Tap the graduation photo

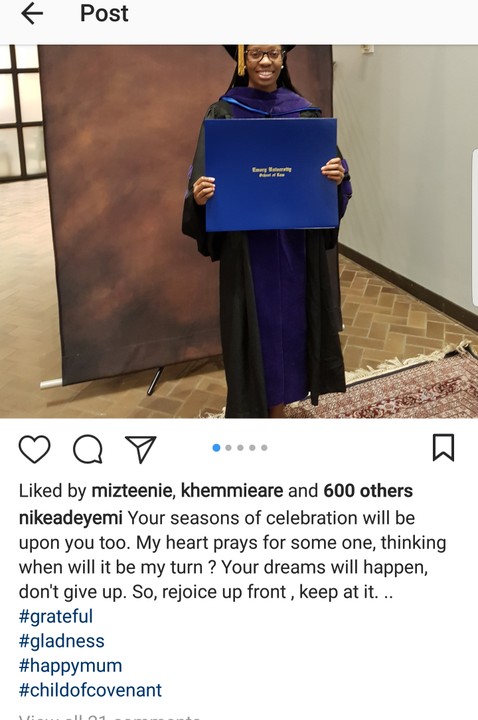click(239, 231)
